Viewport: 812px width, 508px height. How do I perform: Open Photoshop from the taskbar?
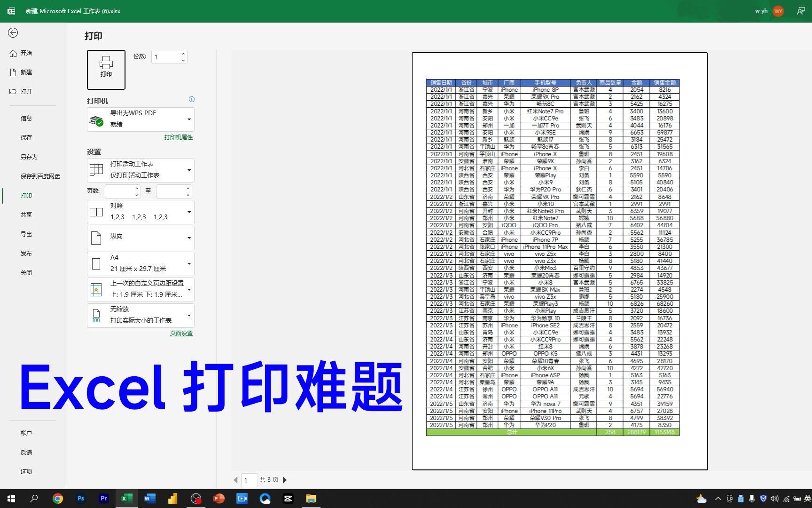(81, 498)
